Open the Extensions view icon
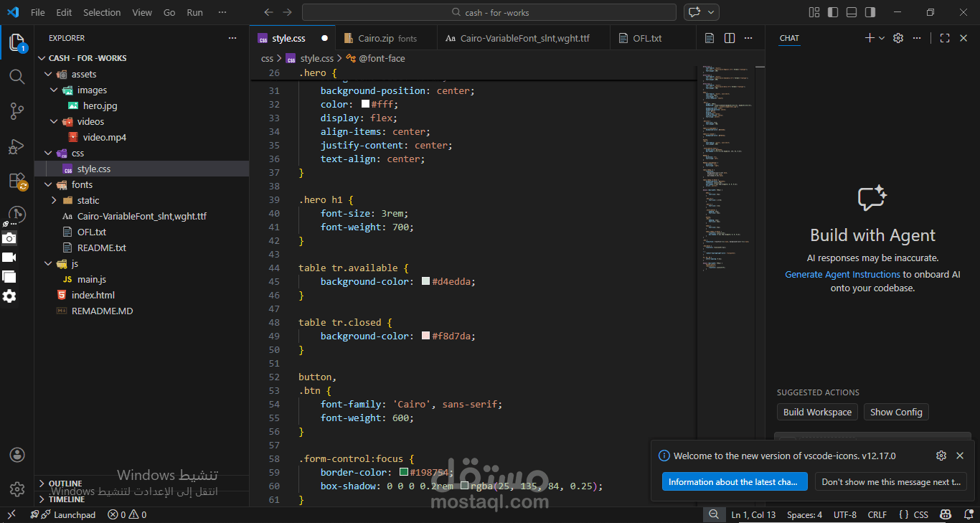Image resolution: width=980 pixels, height=523 pixels. click(17, 181)
